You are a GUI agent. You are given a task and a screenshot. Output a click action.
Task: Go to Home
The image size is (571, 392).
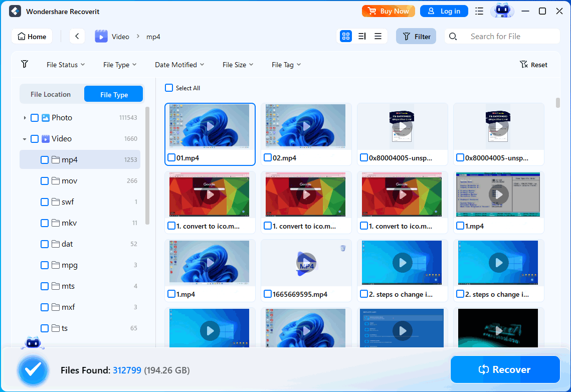pyautogui.click(x=32, y=37)
